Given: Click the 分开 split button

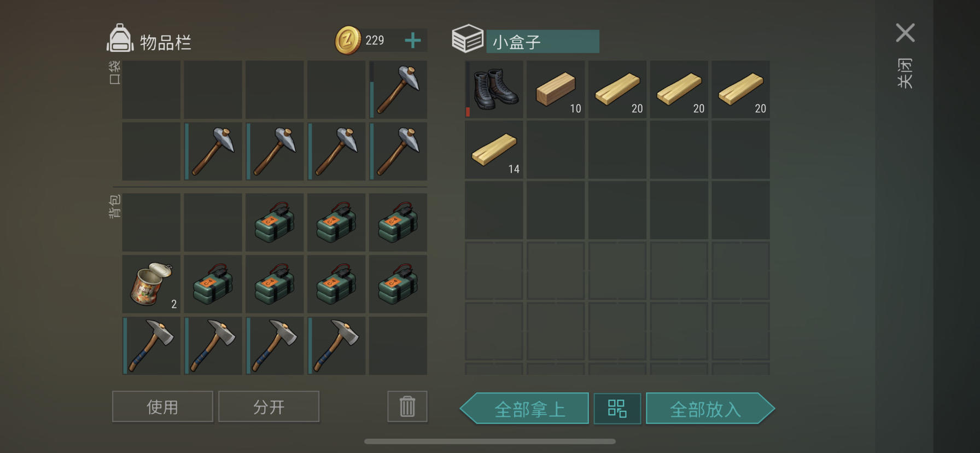Looking at the screenshot, I should coord(269,406).
